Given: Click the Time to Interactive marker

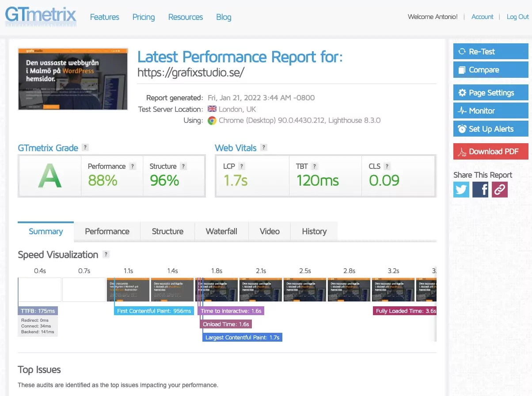Looking at the screenshot, I should tap(231, 311).
